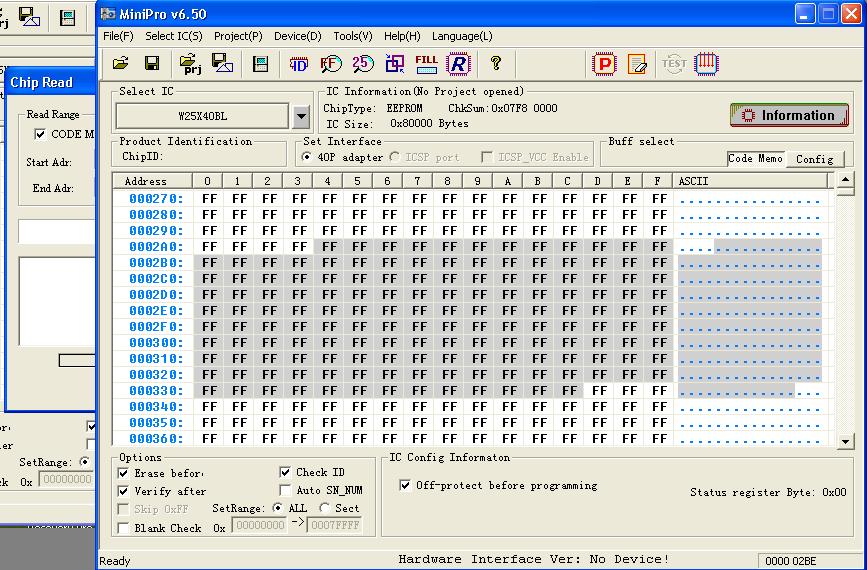Click the ChkSum value 0x07F8 0000
The image size is (867, 570).
524,108
